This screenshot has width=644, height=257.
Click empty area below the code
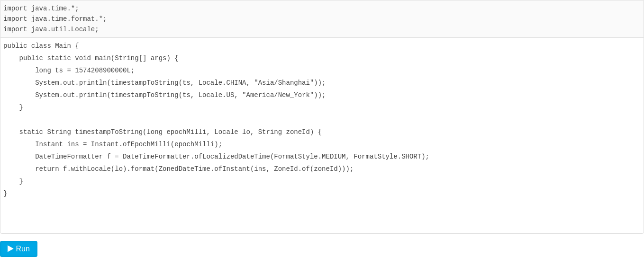click(x=322, y=215)
